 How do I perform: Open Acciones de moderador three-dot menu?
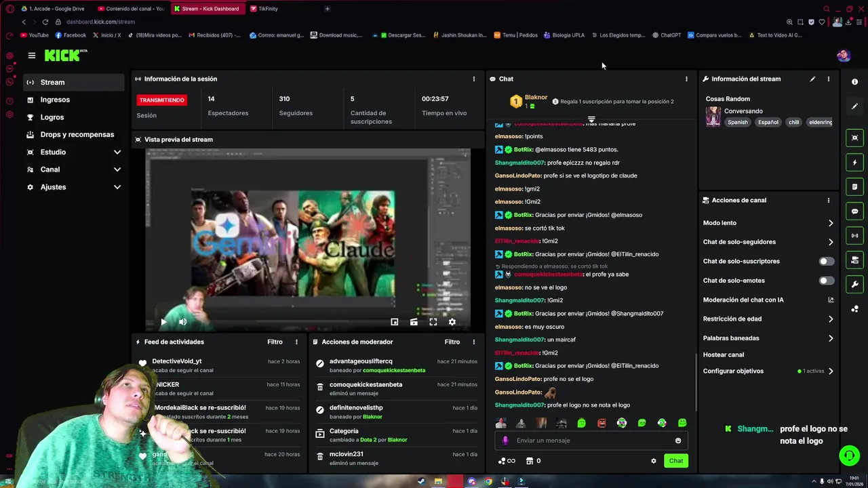(x=473, y=342)
